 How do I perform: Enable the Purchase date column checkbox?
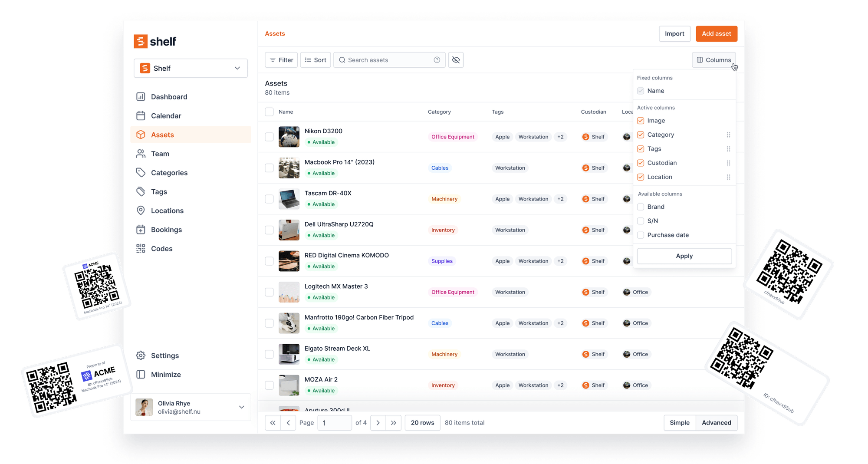coord(641,235)
